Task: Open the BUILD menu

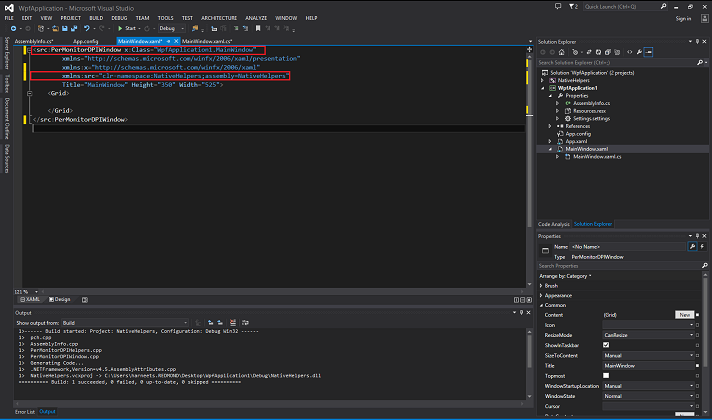Action: 95,18
